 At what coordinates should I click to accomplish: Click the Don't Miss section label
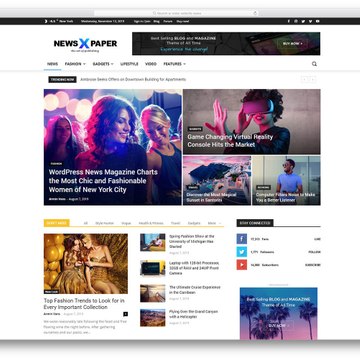(56, 223)
